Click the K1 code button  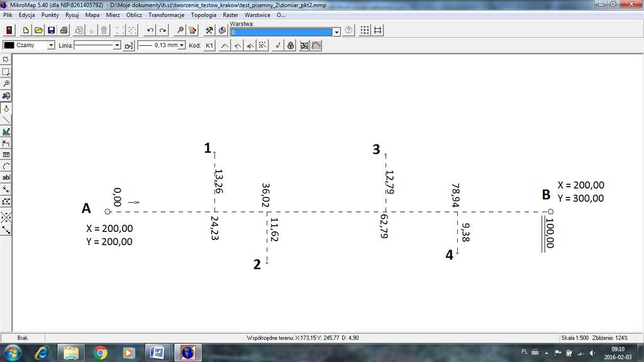pyautogui.click(x=209, y=45)
